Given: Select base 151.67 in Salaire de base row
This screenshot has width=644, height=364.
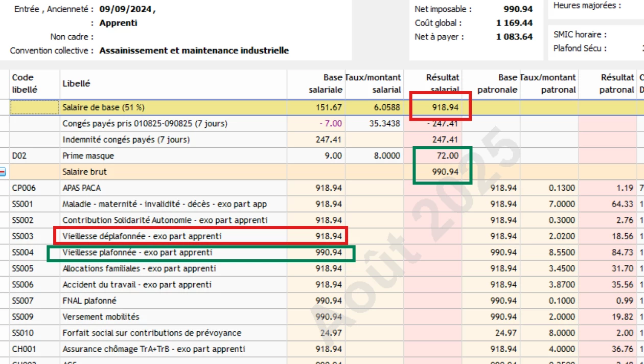Looking at the screenshot, I should 329,107.
